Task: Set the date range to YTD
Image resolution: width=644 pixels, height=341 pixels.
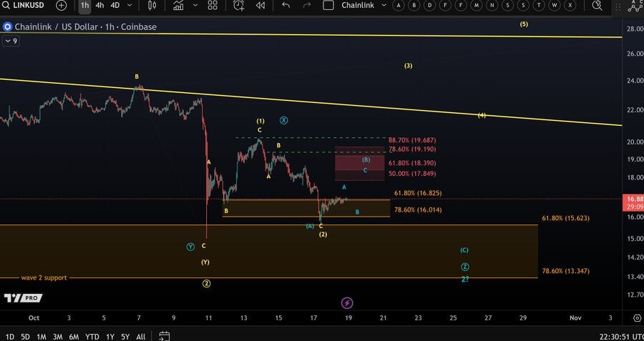Action: (92, 336)
